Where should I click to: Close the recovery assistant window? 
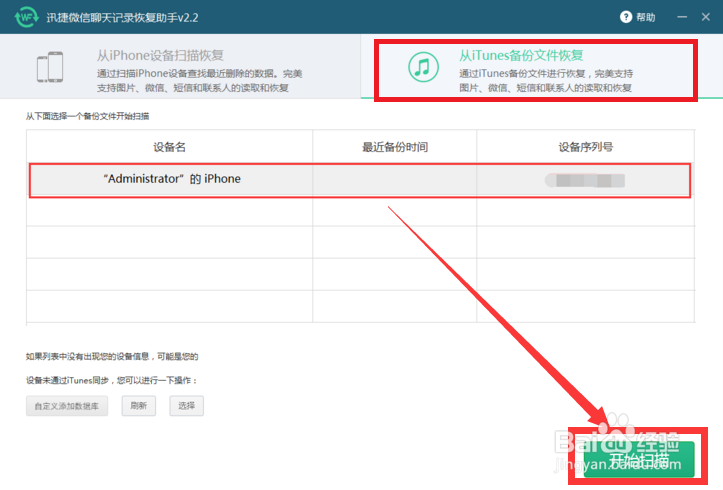point(705,17)
